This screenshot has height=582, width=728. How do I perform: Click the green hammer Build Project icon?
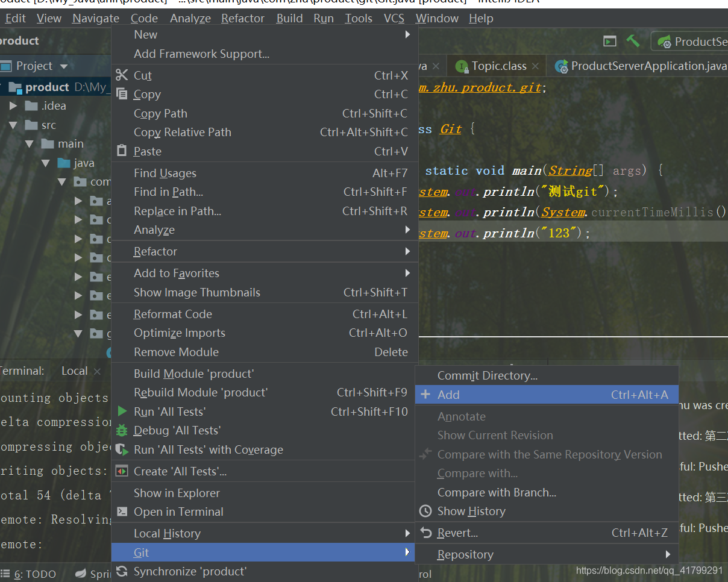633,41
